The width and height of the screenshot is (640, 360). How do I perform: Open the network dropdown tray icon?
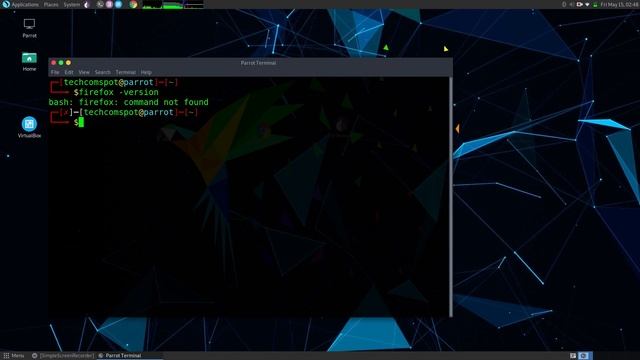(587, 4)
